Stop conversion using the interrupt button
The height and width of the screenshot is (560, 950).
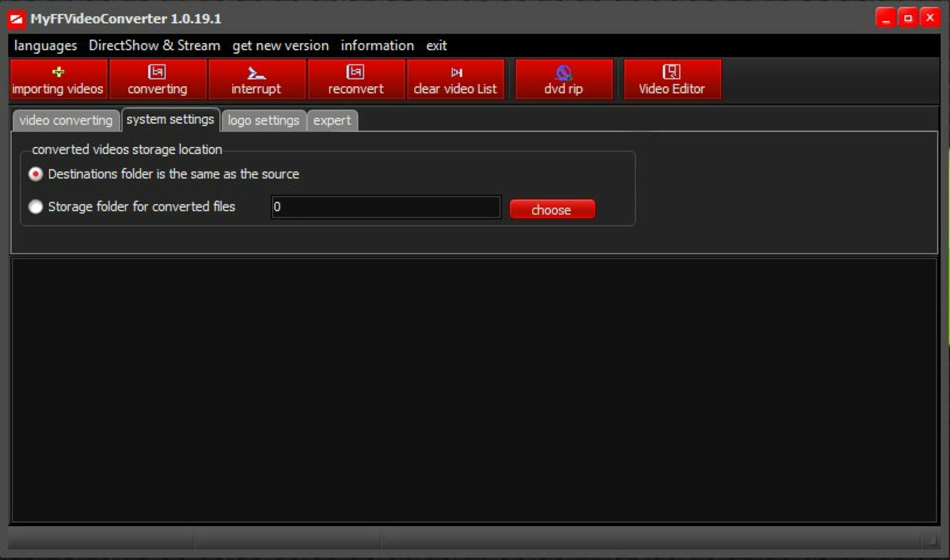[x=257, y=79]
